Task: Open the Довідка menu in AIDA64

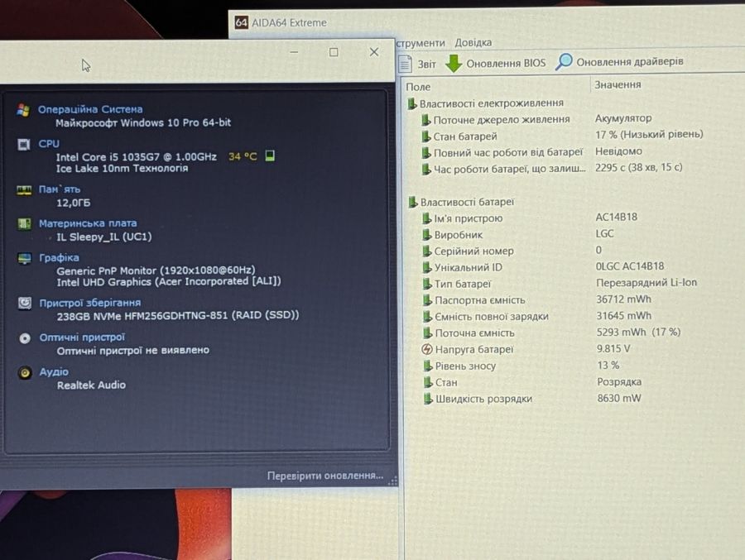Action: point(473,42)
